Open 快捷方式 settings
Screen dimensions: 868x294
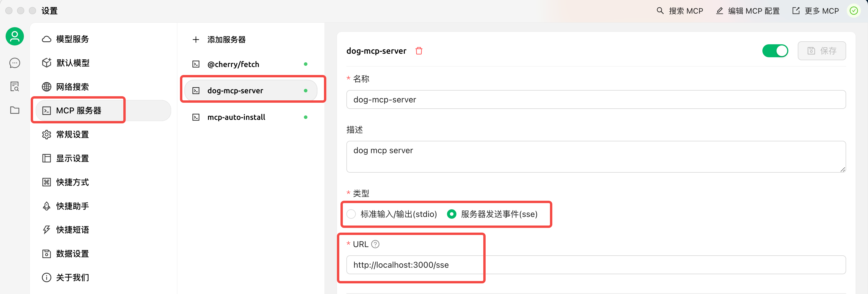pyautogui.click(x=103, y=182)
